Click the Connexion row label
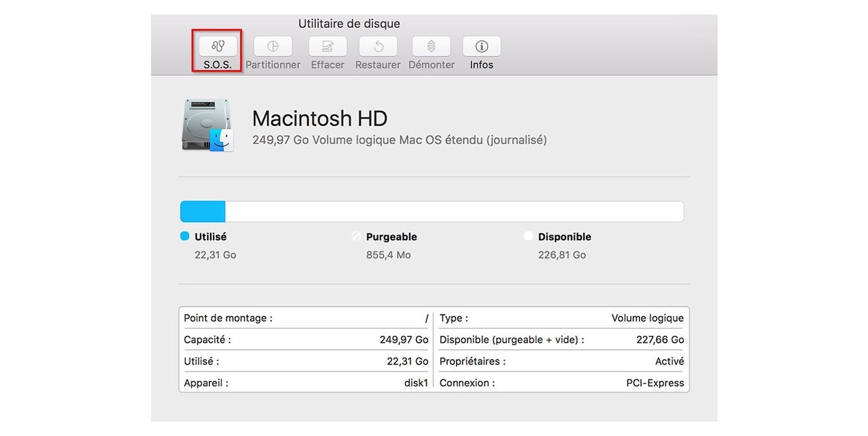The height and width of the screenshot is (436, 868). click(x=467, y=383)
